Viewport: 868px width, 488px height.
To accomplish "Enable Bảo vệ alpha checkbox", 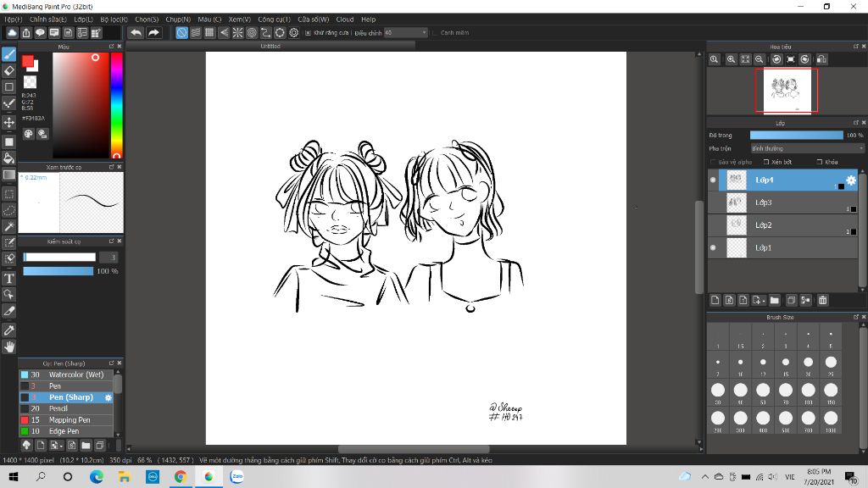I will click(x=713, y=162).
